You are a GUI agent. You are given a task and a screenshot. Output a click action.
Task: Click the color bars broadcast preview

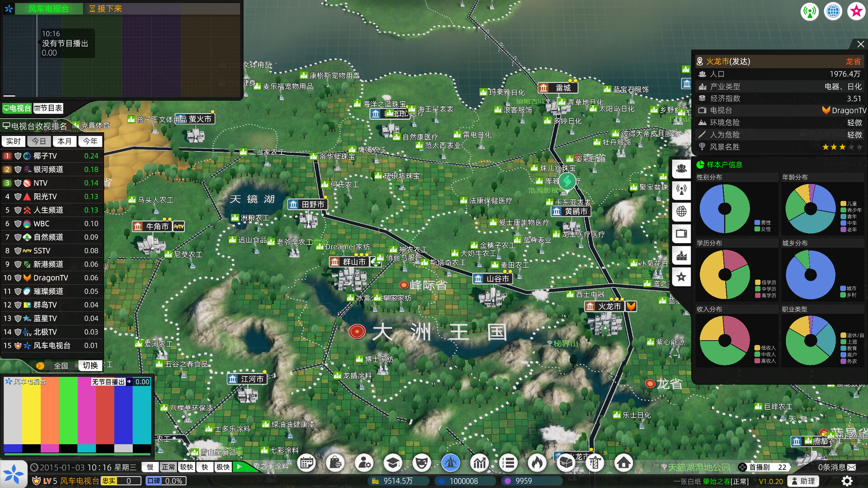[x=77, y=415]
